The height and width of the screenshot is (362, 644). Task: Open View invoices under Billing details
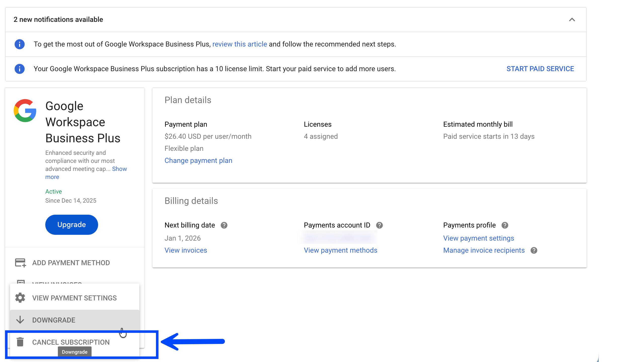click(x=186, y=250)
